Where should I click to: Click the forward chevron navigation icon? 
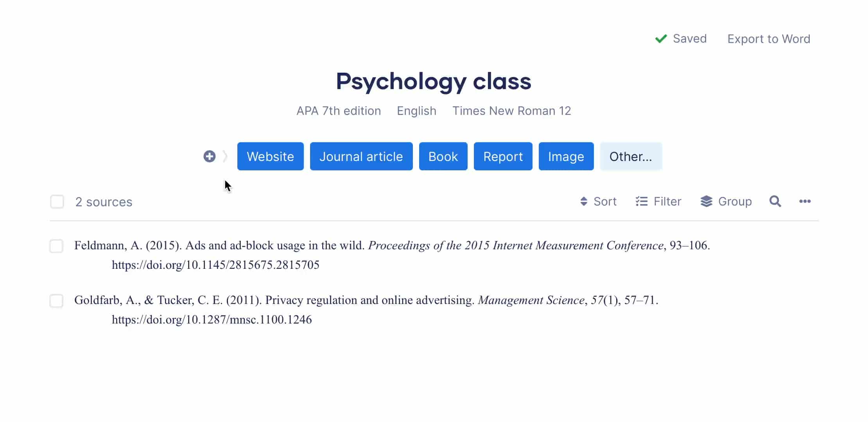click(x=224, y=156)
